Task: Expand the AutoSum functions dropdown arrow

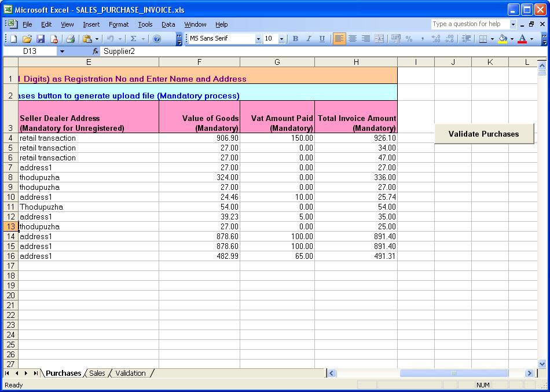Action: pos(143,39)
